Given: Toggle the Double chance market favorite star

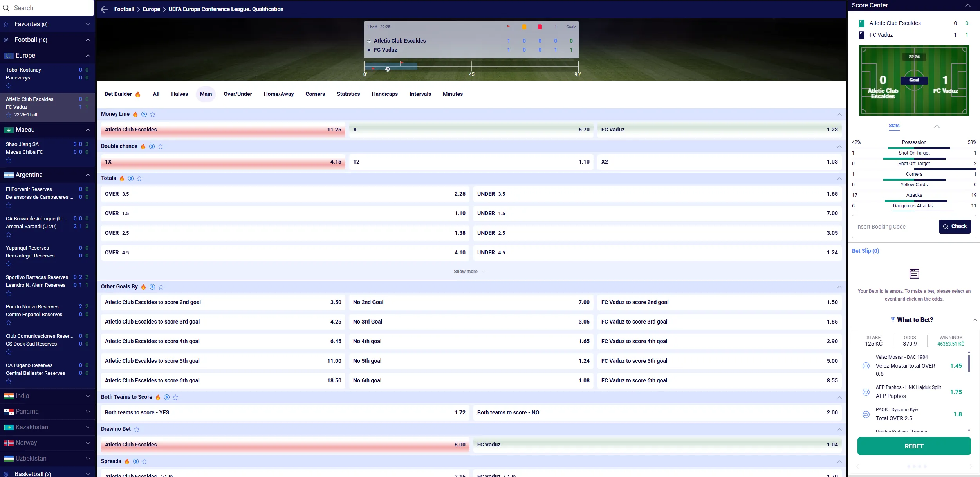Looking at the screenshot, I should (161, 146).
